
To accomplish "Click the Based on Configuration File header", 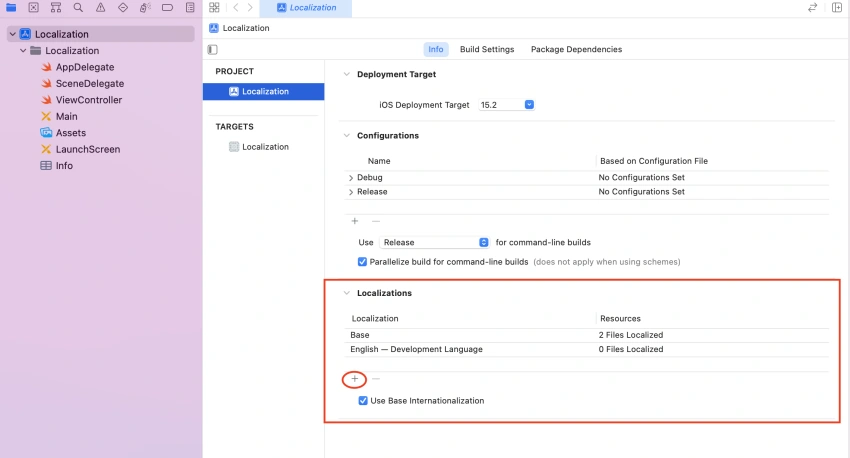I will [x=654, y=161].
